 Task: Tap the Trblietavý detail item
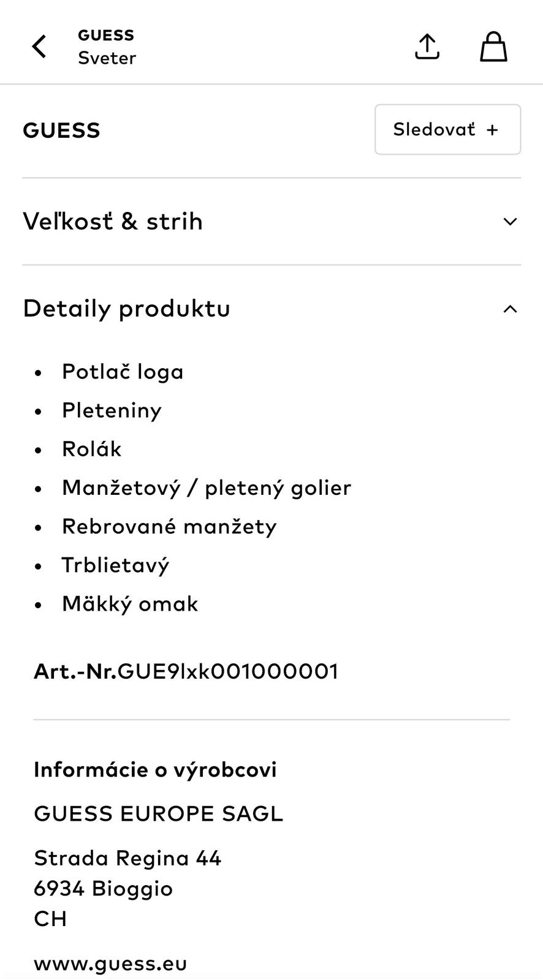(115, 565)
